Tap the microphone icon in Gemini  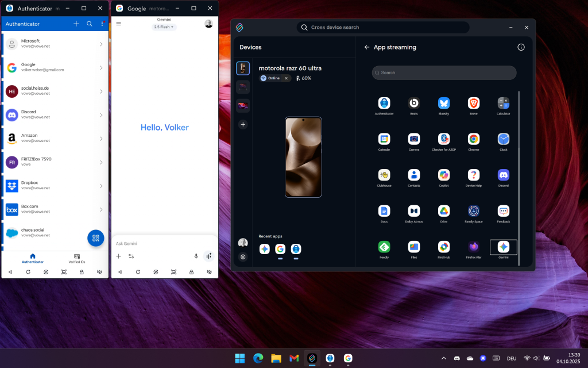[x=196, y=256]
